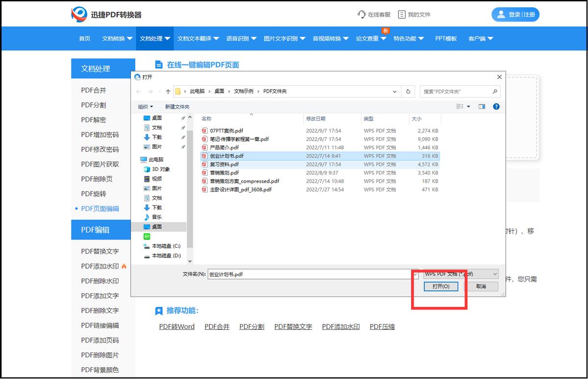Click the 推荐功能 star icon
Viewport: 588px width, 379px height.
point(159,311)
